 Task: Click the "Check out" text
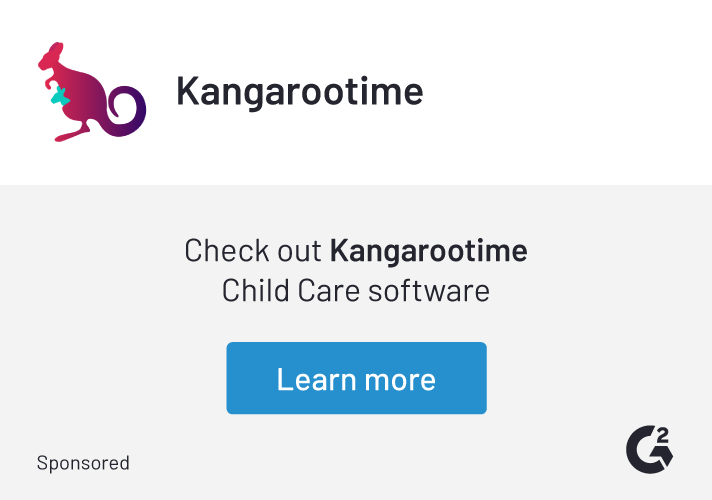point(253,250)
